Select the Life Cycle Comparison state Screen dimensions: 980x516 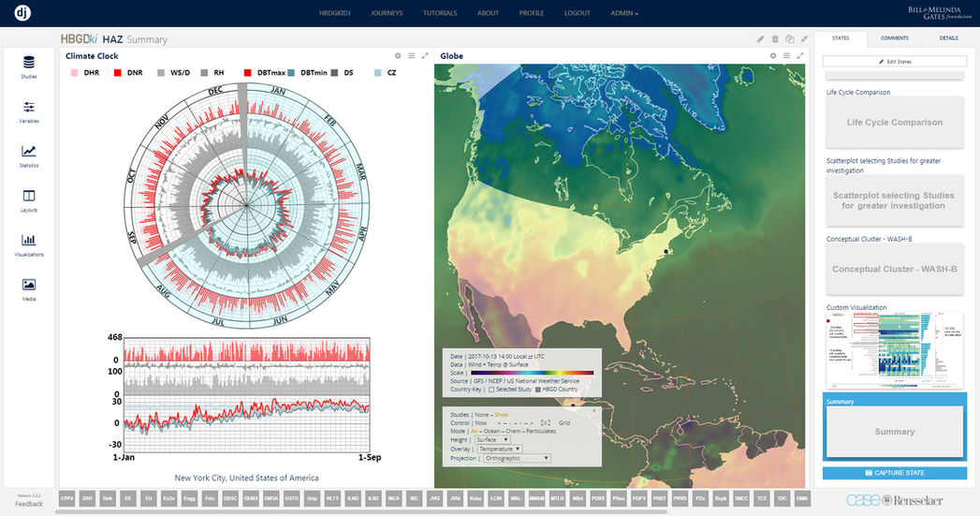click(895, 123)
